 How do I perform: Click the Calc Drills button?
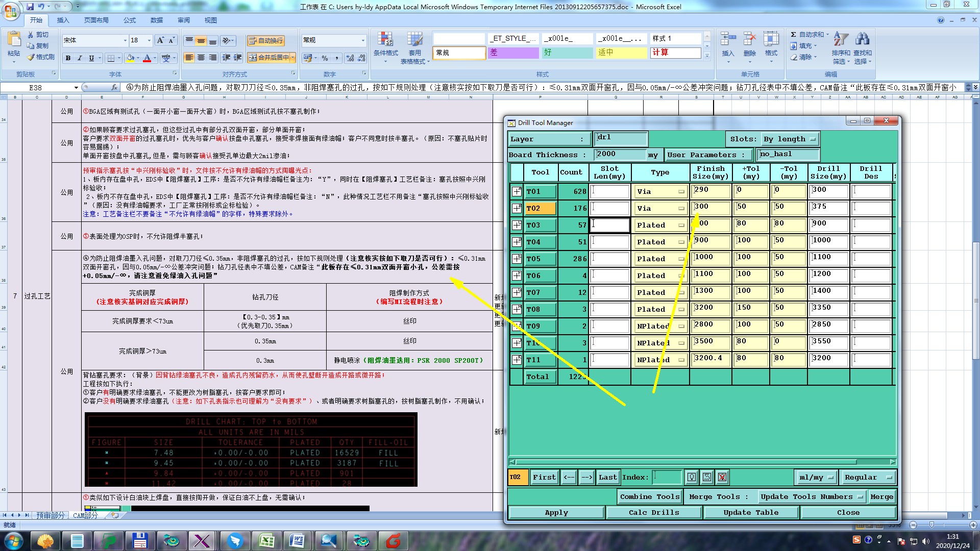coord(654,512)
